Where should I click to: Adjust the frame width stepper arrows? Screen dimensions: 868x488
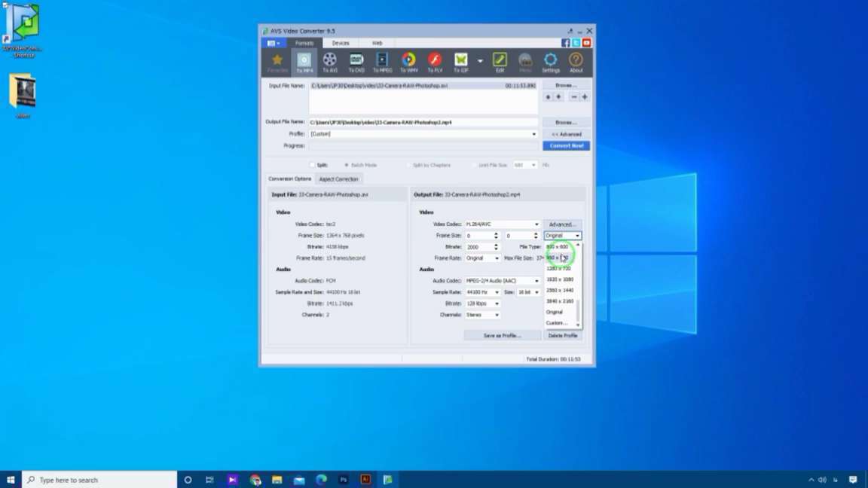[x=496, y=236]
